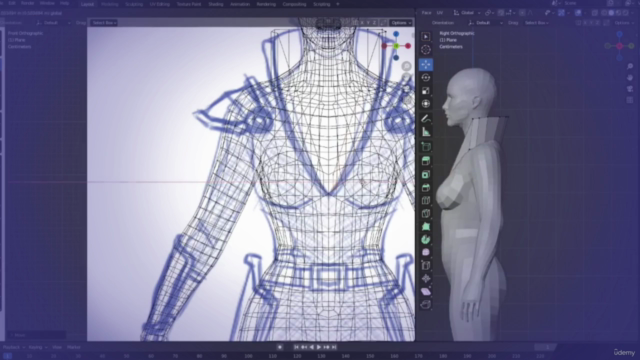Toggle Z mirror in the right viewport tool settings
The image size is (640, 360).
click(x=598, y=23)
